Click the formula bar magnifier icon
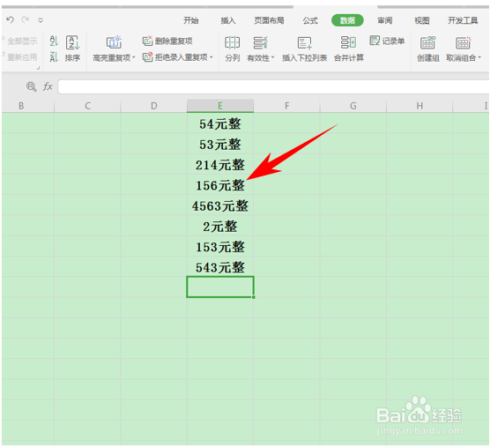Image resolution: width=490 pixels, height=448 pixels. click(31, 86)
